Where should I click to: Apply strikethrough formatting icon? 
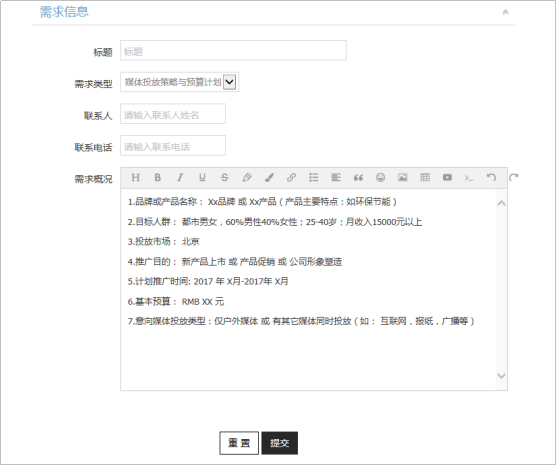coord(224,177)
